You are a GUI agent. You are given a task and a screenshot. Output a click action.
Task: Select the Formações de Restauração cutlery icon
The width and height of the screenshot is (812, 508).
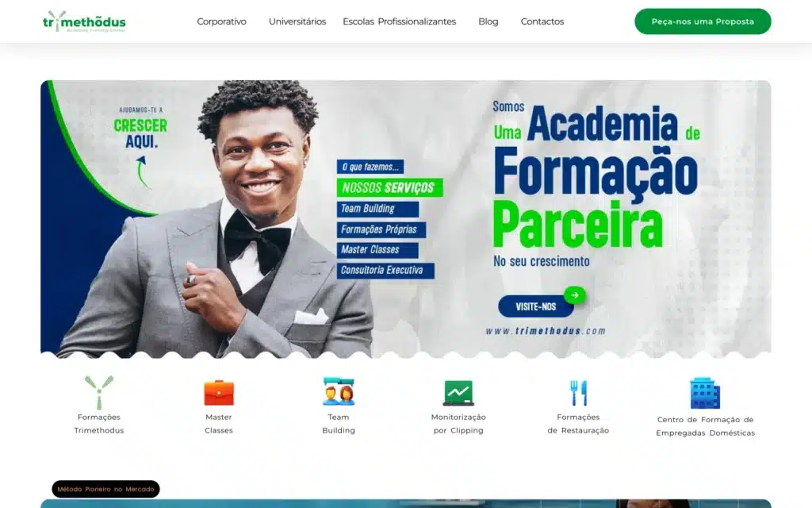pyautogui.click(x=578, y=392)
